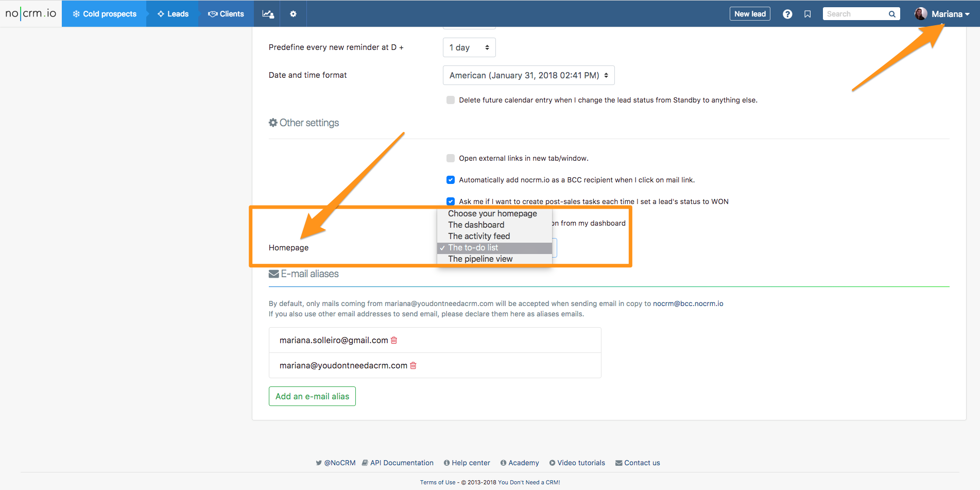Viewport: 980px width, 490px height.
Task: Open the Mariana user menu
Action: pos(942,14)
